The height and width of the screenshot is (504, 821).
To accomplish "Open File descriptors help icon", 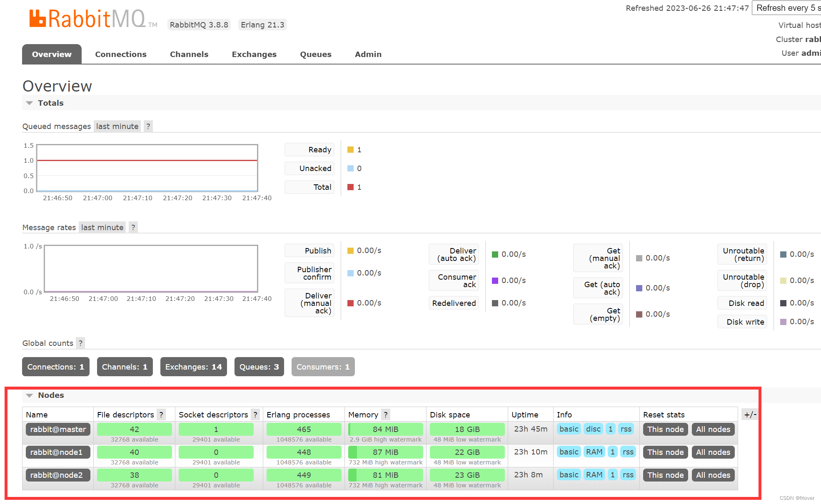I will point(161,415).
